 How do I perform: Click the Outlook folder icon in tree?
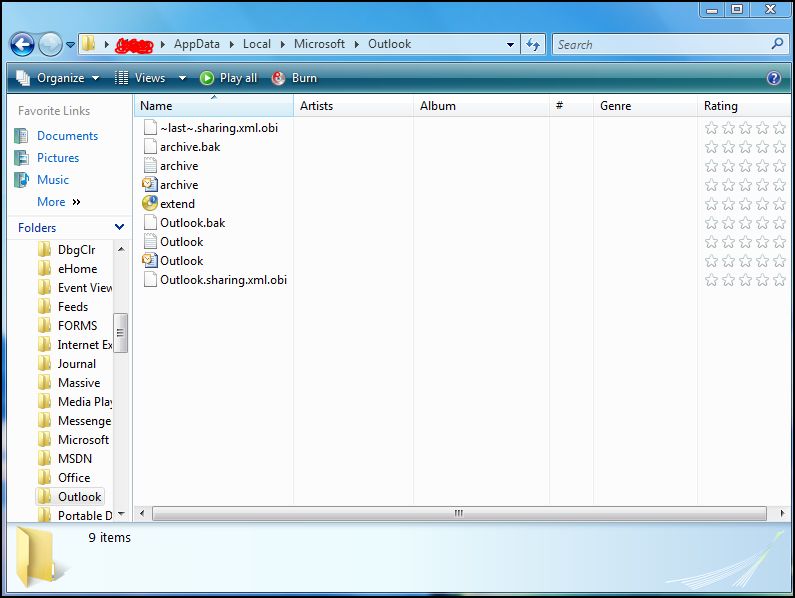[45, 496]
